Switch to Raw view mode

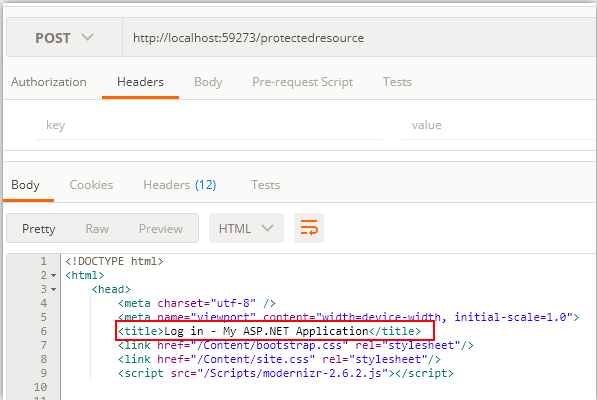97,228
